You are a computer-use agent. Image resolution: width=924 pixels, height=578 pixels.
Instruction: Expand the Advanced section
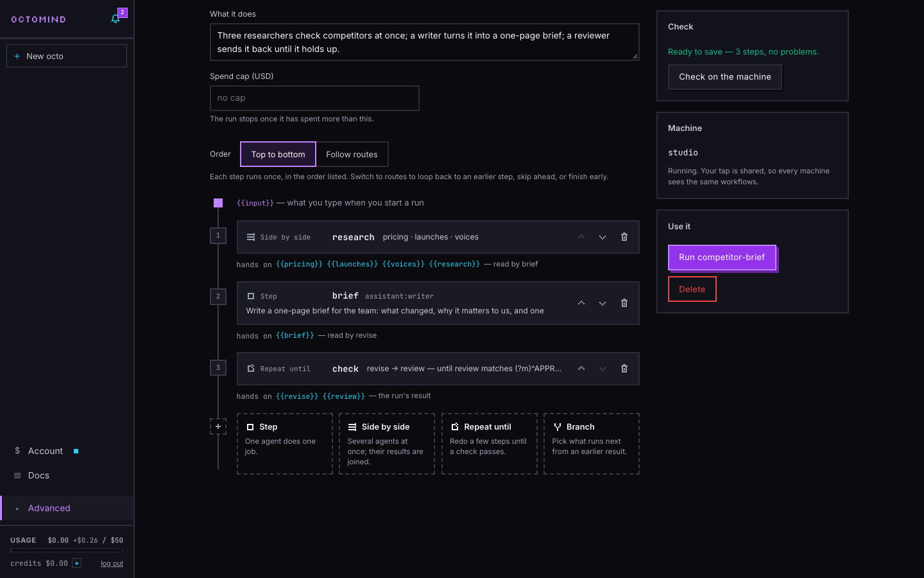click(x=67, y=508)
